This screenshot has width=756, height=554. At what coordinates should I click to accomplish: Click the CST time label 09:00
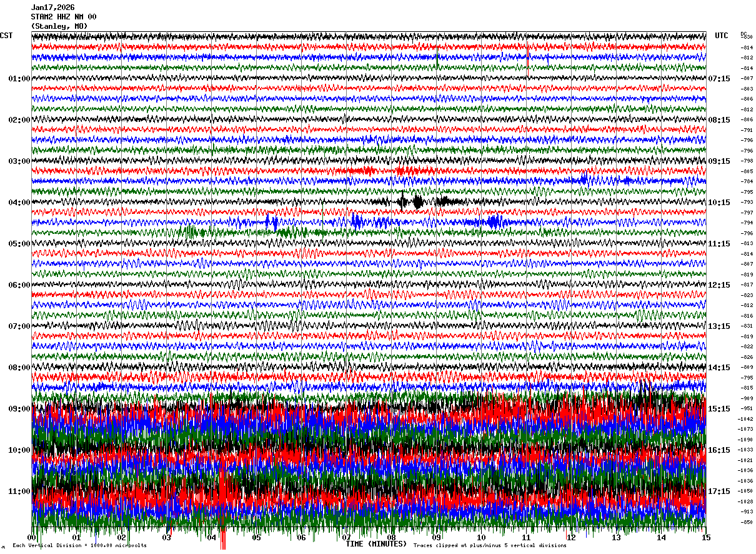tap(19, 409)
